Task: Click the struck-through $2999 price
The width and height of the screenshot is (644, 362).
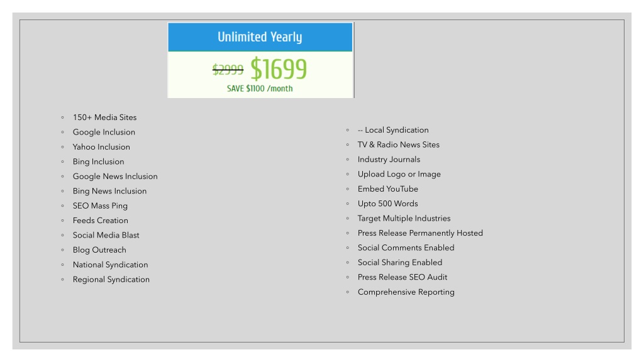Action: [x=228, y=70]
